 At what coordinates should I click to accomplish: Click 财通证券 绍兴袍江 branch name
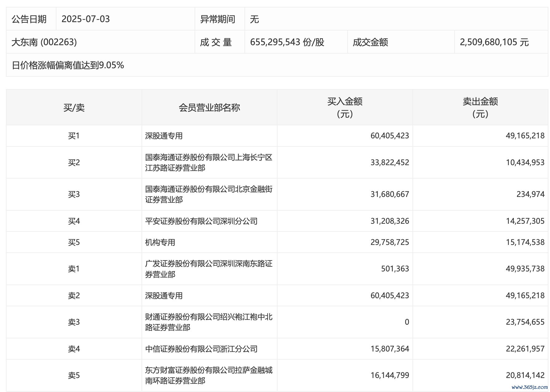click(x=209, y=322)
